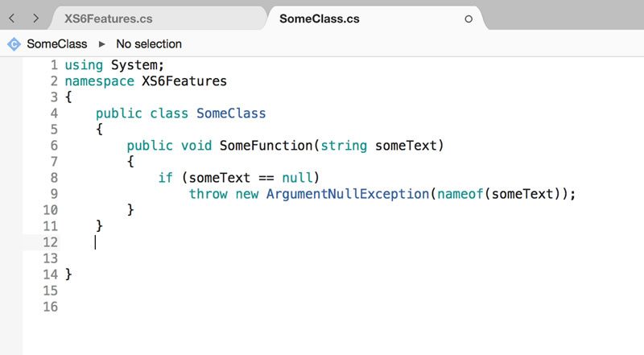This screenshot has width=644, height=355.
Task: Select the SomeClass.cs tab
Action: point(320,19)
